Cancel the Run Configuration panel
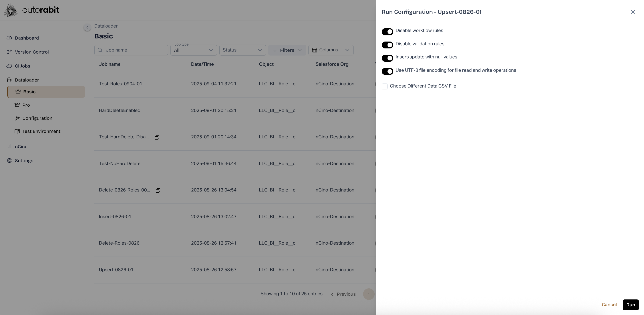The height and width of the screenshot is (315, 644). (x=609, y=305)
